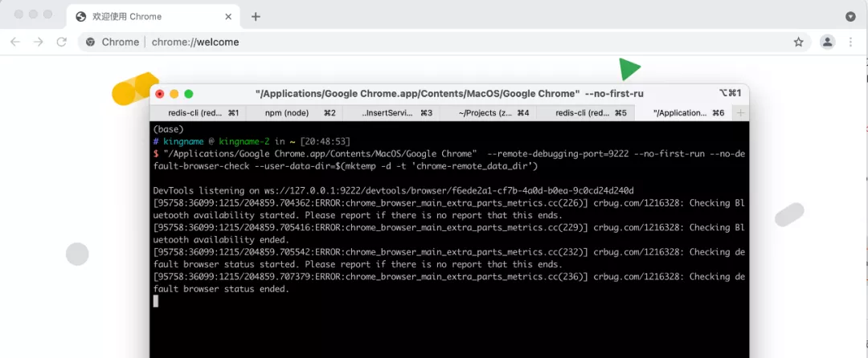868x358 pixels.
Task: Open the Chrome profile avatar
Action: pos(828,42)
